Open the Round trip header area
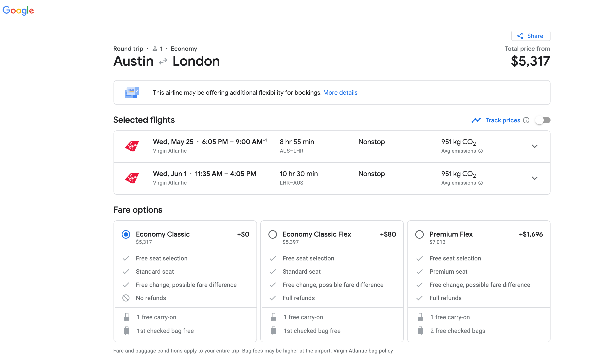This screenshot has height=364, width=606. point(128,48)
